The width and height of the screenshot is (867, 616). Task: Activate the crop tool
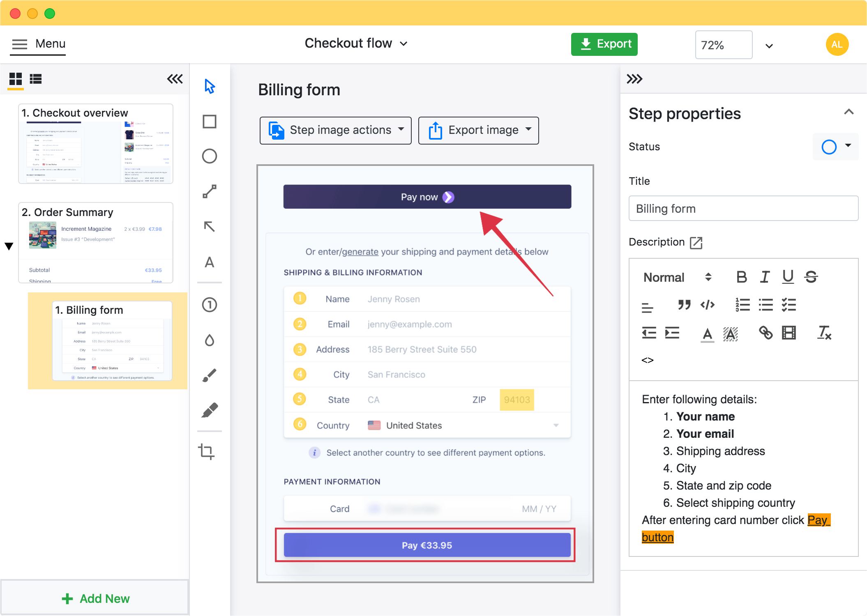(x=207, y=451)
